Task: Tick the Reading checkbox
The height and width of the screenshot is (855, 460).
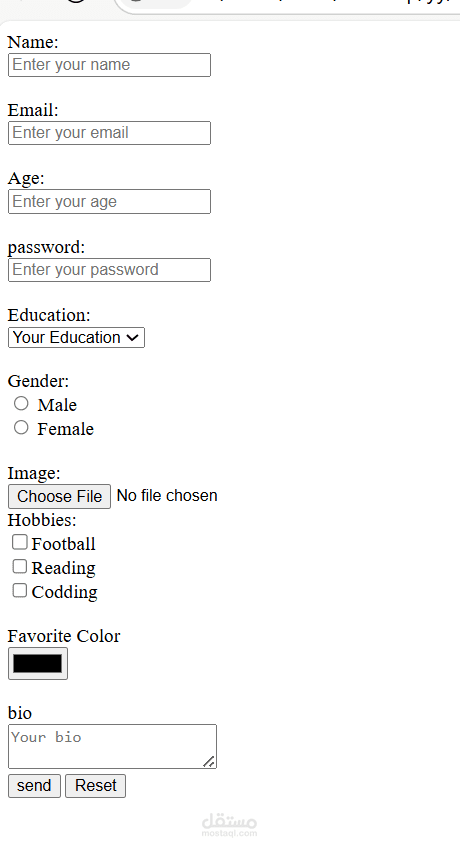Action: pyautogui.click(x=20, y=567)
